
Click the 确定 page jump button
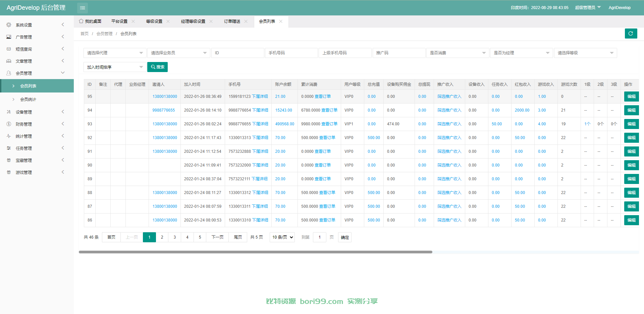pos(345,237)
